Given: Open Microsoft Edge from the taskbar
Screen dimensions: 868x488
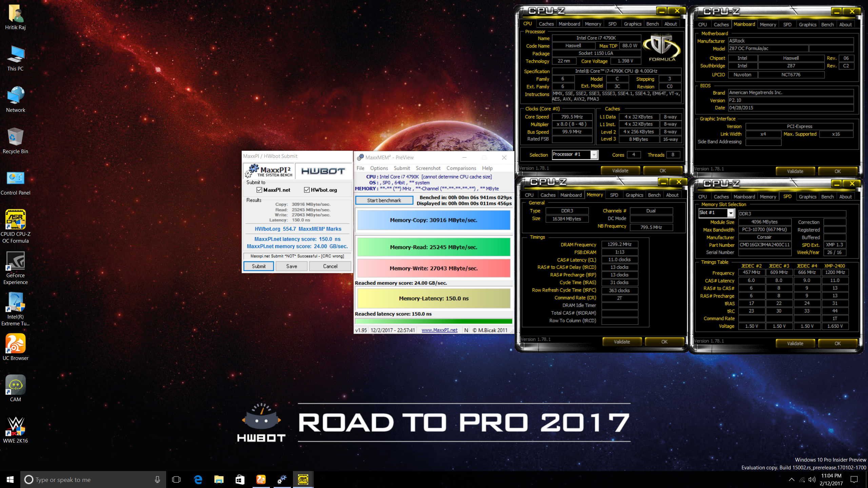Looking at the screenshot, I should (198, 480).
